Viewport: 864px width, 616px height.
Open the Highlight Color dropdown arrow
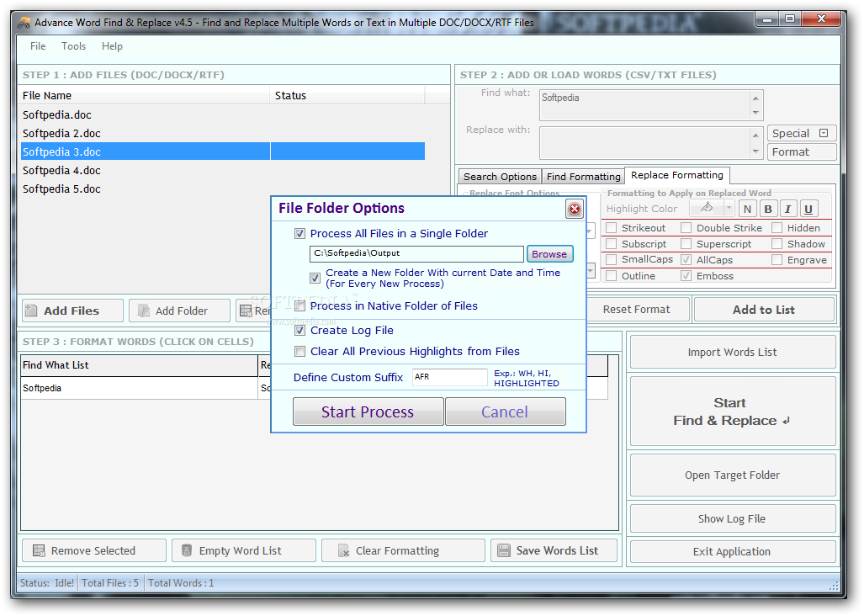tap(729, 208)
